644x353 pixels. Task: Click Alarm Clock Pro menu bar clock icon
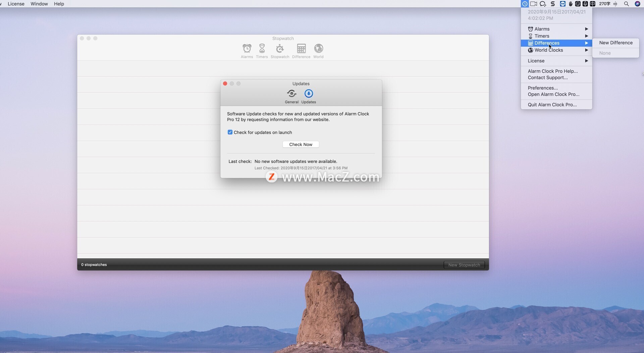(525, 4)
